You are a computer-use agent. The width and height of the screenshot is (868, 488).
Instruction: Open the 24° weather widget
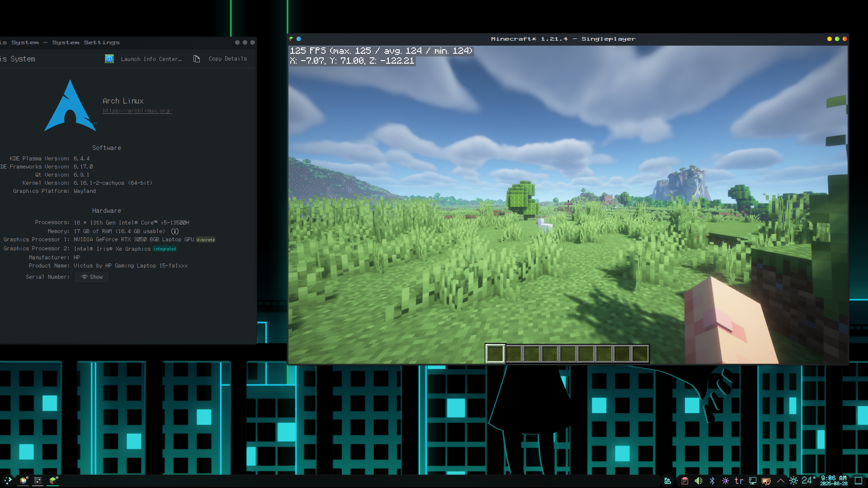click(x=802, y=481)
